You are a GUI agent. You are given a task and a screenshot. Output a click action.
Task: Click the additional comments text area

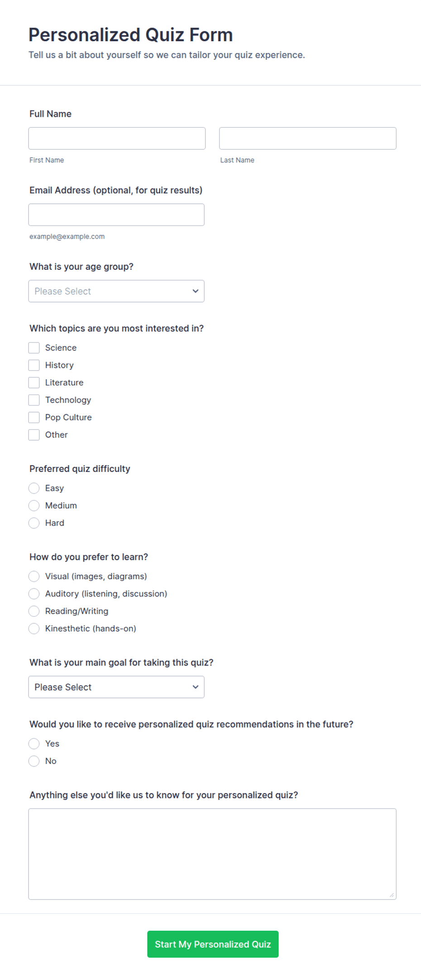click(212, 854)
